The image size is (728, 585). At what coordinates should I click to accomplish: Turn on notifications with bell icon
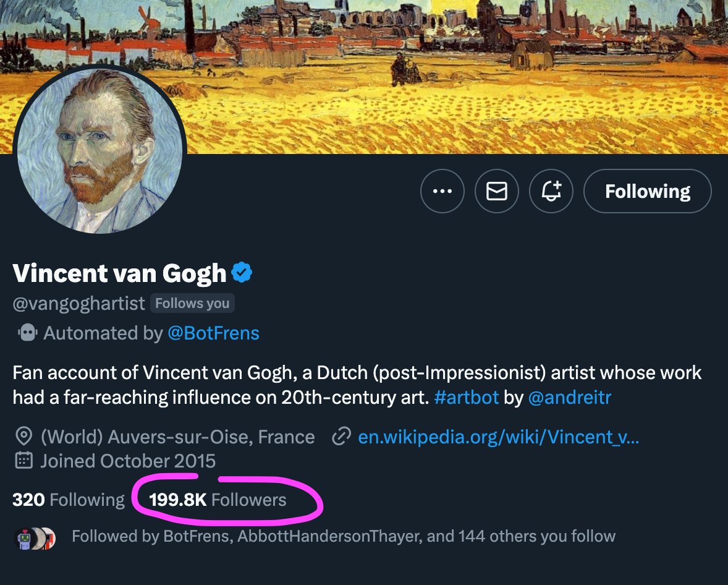click(x=551, y=191)
